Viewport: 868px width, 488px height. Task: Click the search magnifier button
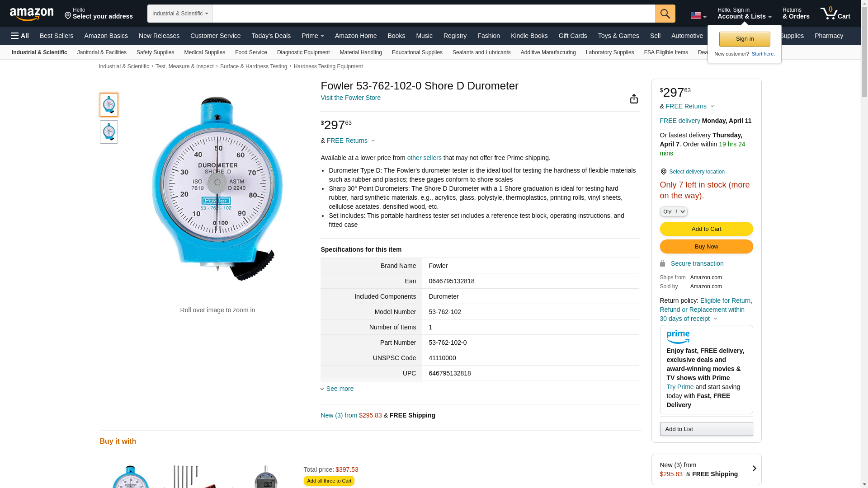click(x=665, y=14)
